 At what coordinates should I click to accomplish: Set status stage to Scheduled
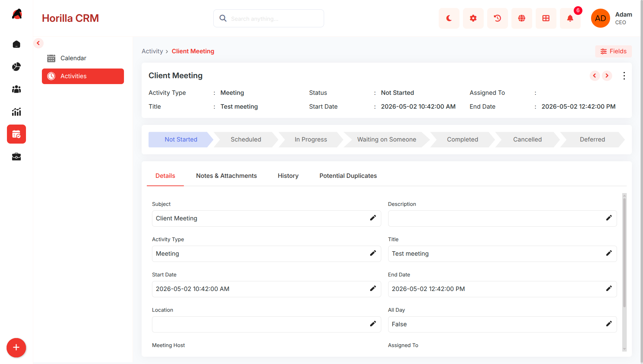[x=246, y=139]
